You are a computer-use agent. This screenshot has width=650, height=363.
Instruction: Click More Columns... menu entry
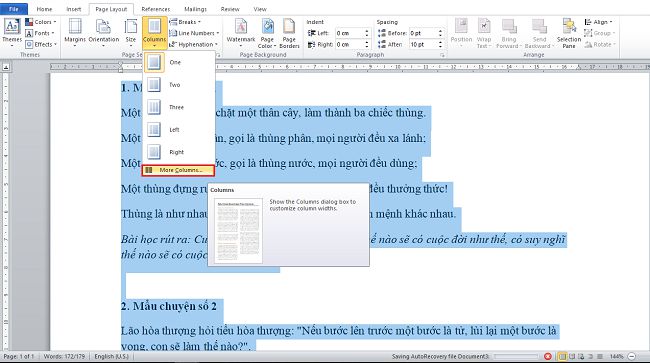[x=178, y=170]
